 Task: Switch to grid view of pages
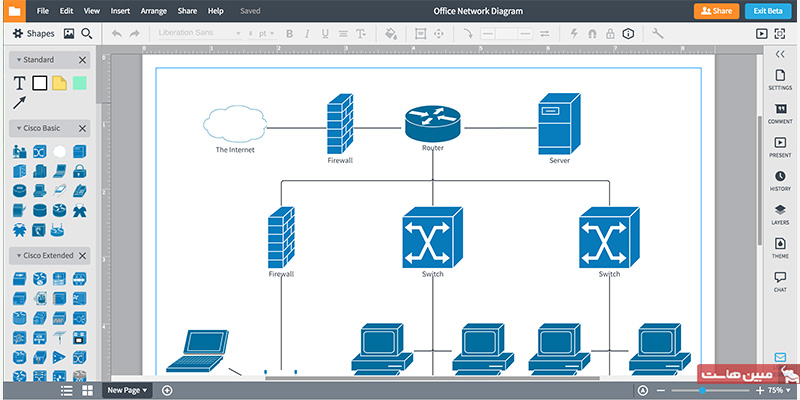(87, 390)
